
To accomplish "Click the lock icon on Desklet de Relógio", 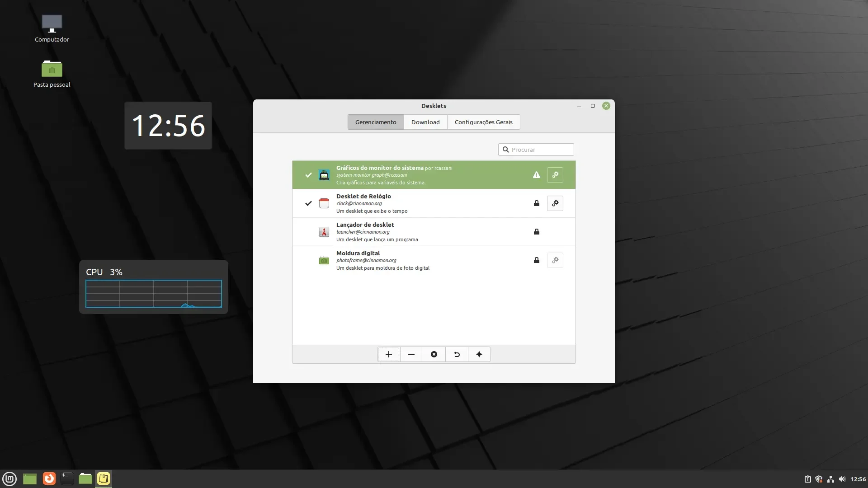I will [x=537, y=203].
